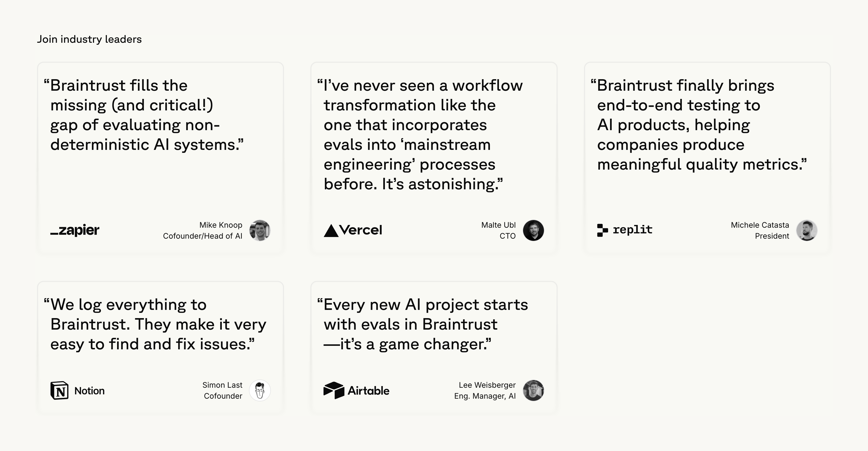The width and height of the screenshot is (868, 451).
Task: Click the Replit logo icon
Action: coord(602,230)
